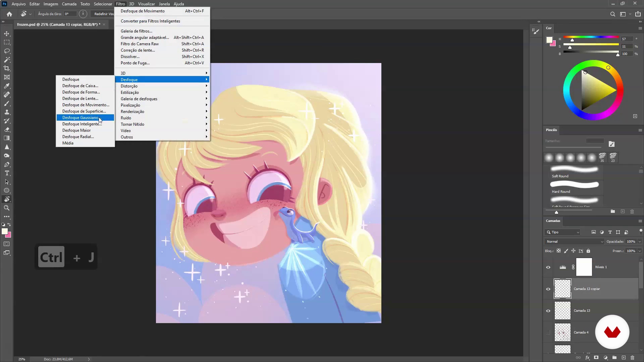This screenshot has width=644, height=362.
Task: Switch to frozen.psd document tab
Action: (59, 24)
